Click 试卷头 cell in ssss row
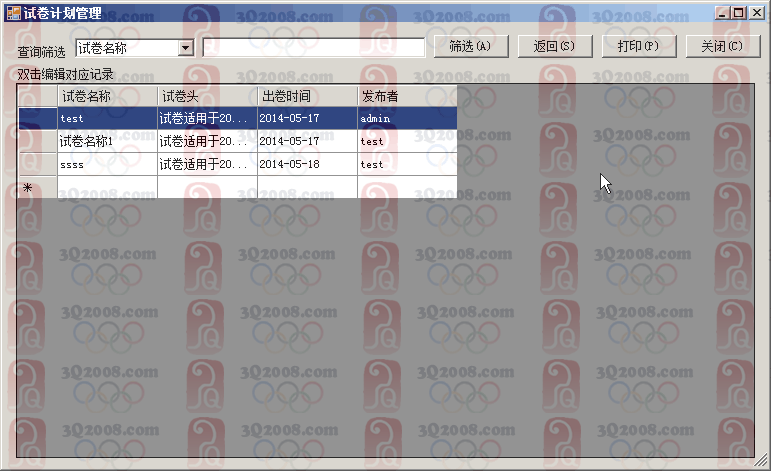This screenshot has width=771, height=471. pos(208,164)
